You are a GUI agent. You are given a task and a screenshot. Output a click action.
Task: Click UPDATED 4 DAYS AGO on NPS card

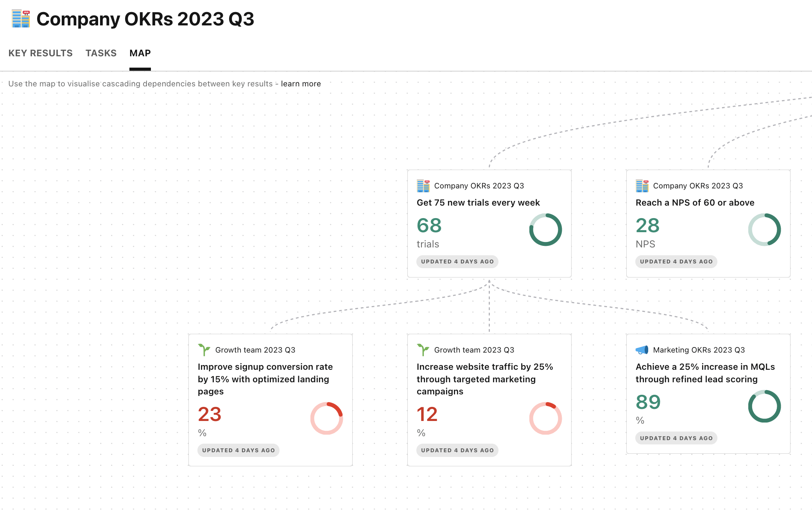[676, 261]
